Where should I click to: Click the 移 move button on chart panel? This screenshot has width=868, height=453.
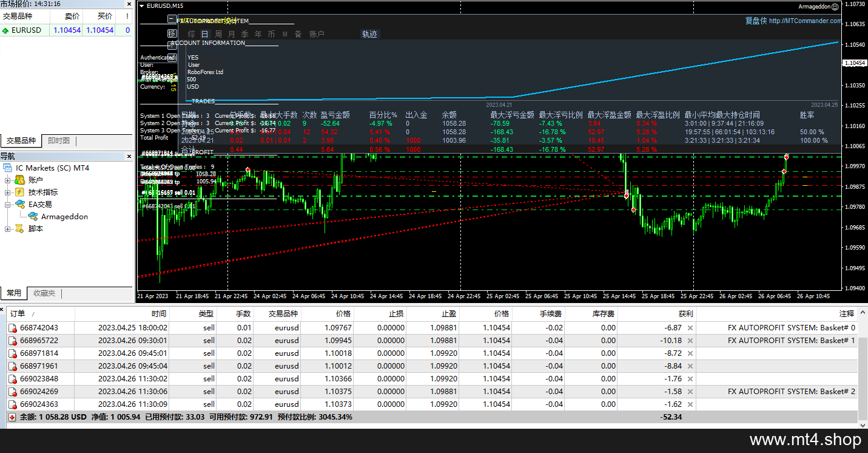coord(172,33)
